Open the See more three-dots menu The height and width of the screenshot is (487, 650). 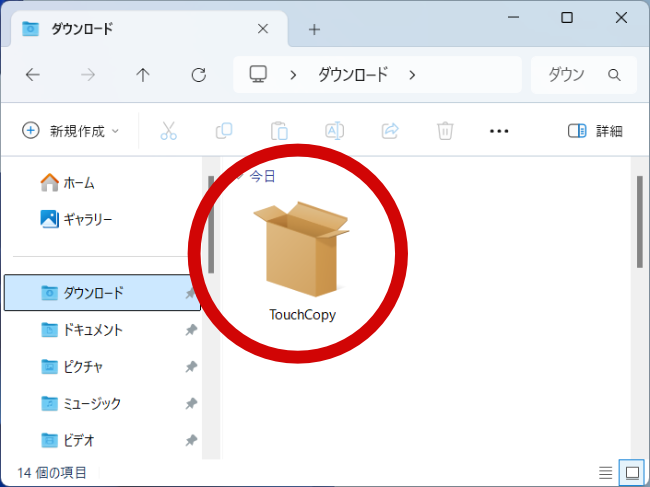tap(499, 131)
